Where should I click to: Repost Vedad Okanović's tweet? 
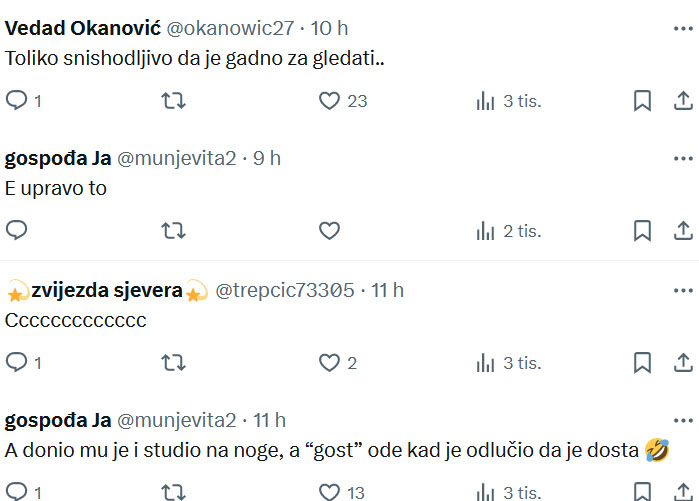tap(173, 100)
